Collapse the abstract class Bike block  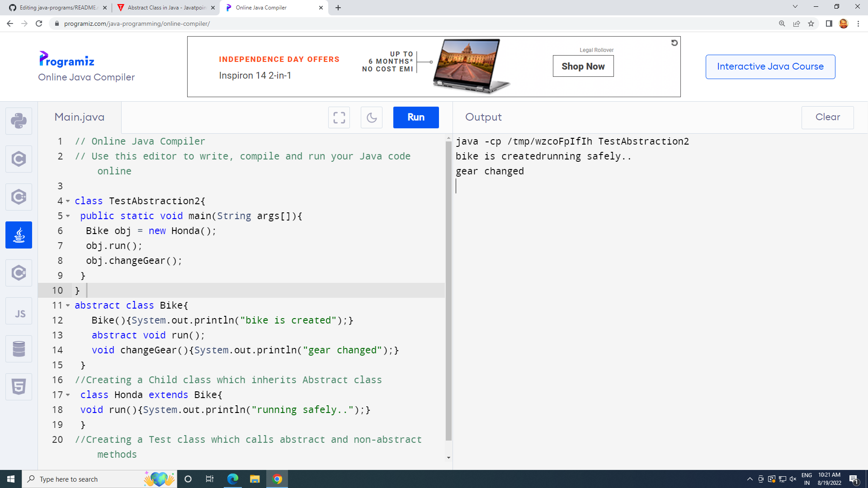point(68,305)
